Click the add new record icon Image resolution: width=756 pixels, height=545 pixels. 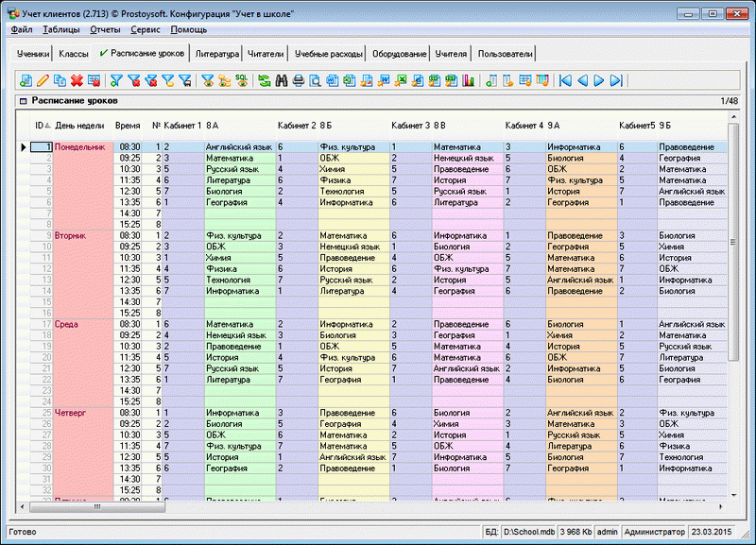(x=26, y=81)
